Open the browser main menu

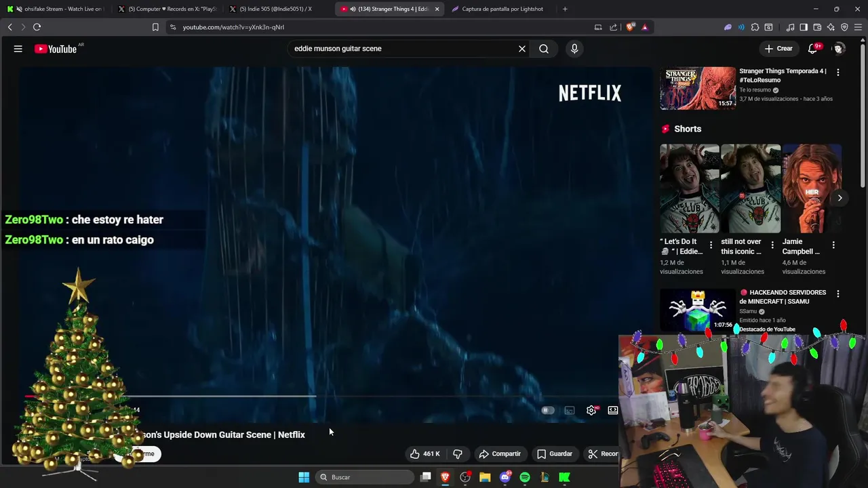coord(858,27)
